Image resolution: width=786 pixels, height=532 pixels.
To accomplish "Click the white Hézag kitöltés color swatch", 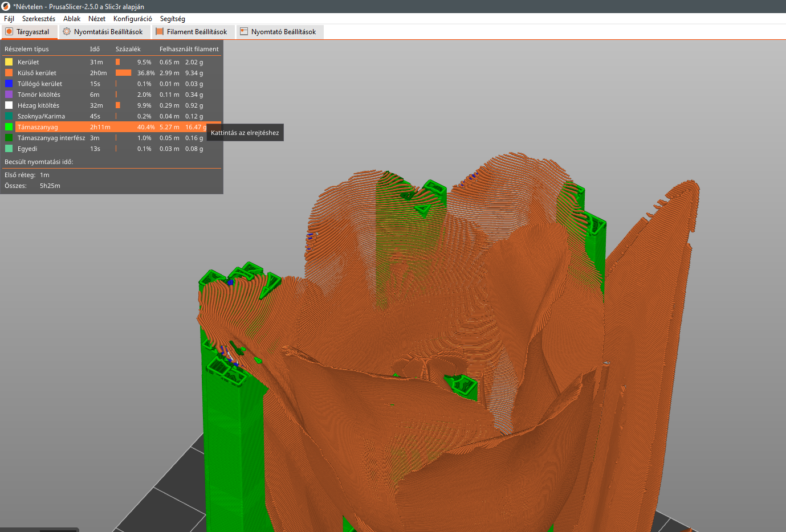I will pyautogui.click(x=9, y=105).
